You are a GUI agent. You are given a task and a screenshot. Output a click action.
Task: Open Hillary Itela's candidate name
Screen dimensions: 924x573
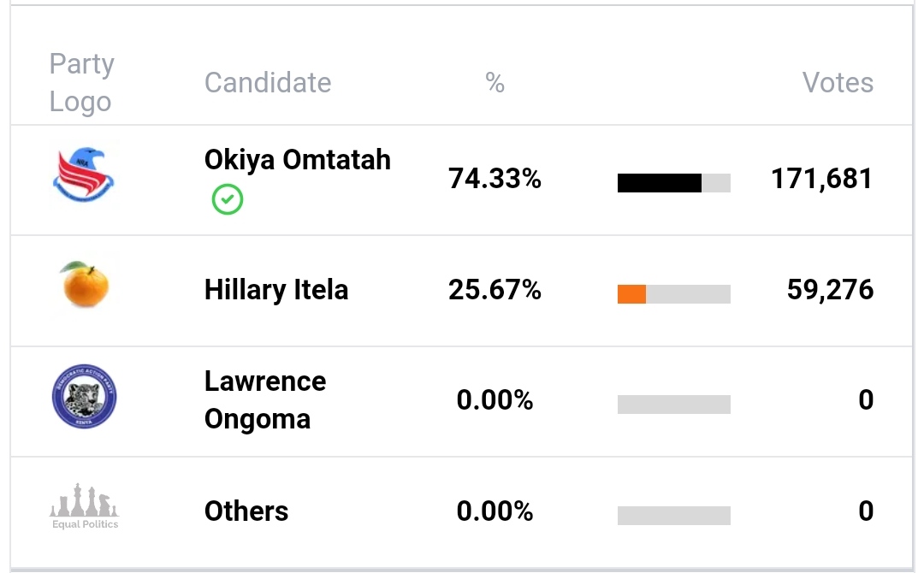click(275, 290)
